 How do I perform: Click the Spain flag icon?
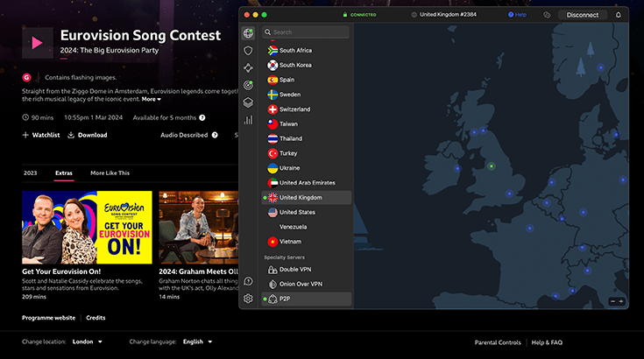pyautogui.click(x=272, y=80)
